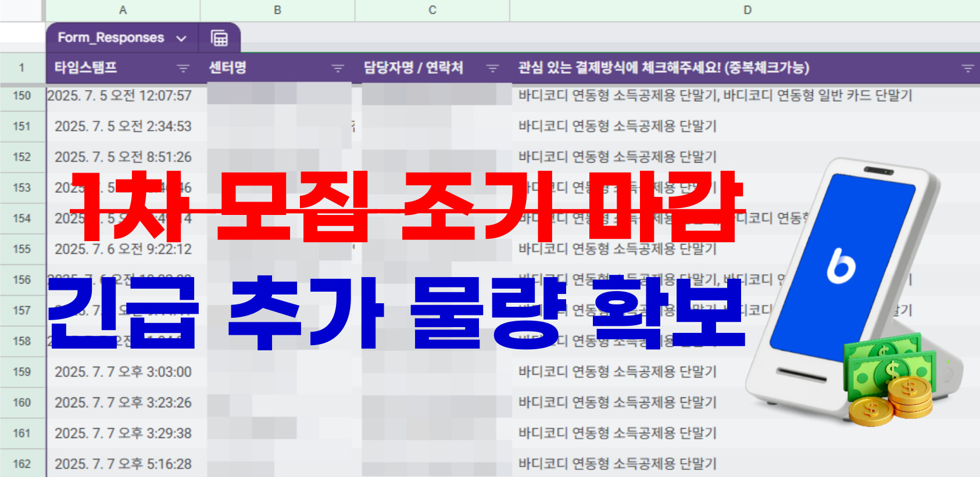
Task: Click the 담당자명 / 연락처 header cell
Action: point(432,68)
